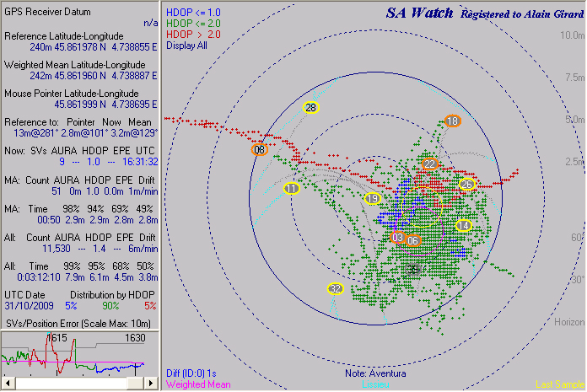The width and height of the screenshot is (587, 392).
Task: Click satellite marker 22
Action: 430,164
